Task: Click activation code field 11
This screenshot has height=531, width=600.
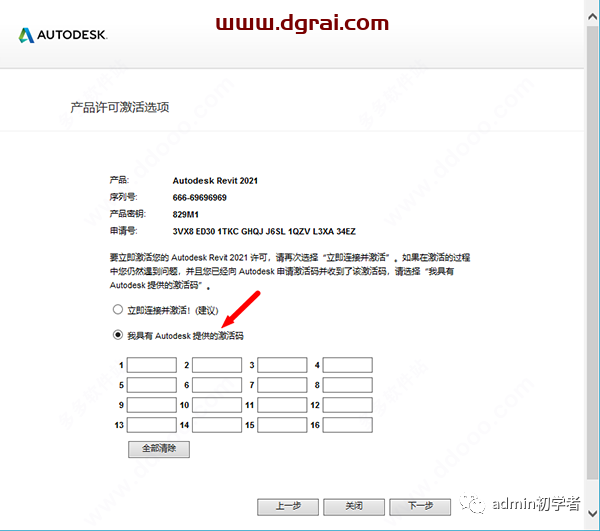Action: click(x=282, y=405)
